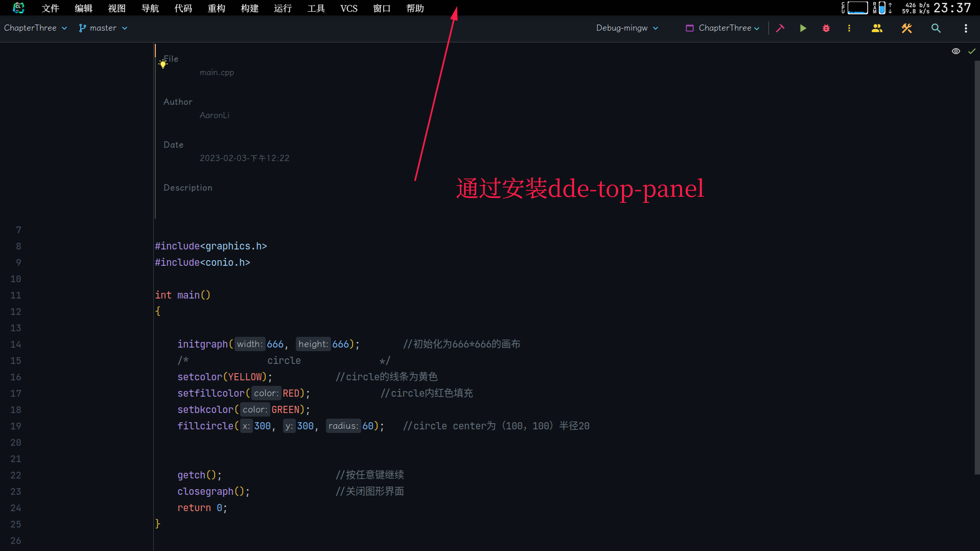Click the RED argument in setfillcolor
Image resolution: width=980 pixels, height=551 pixels.
click(291, 393)
